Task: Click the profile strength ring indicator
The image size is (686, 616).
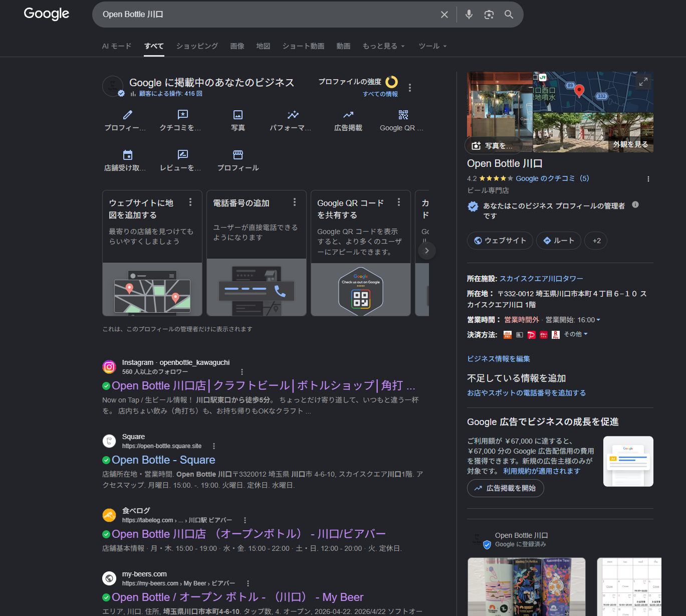Action: [392, 82]
